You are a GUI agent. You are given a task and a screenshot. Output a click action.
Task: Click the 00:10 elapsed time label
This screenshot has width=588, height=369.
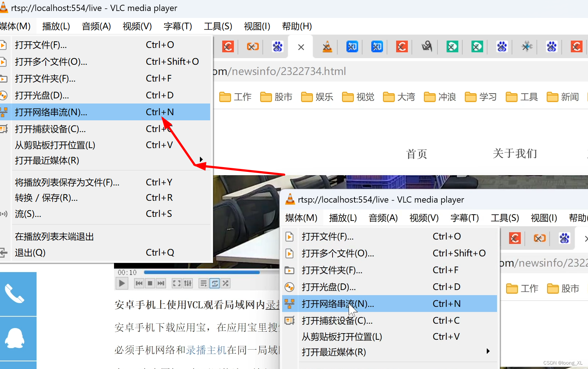(x=127, y=272)
